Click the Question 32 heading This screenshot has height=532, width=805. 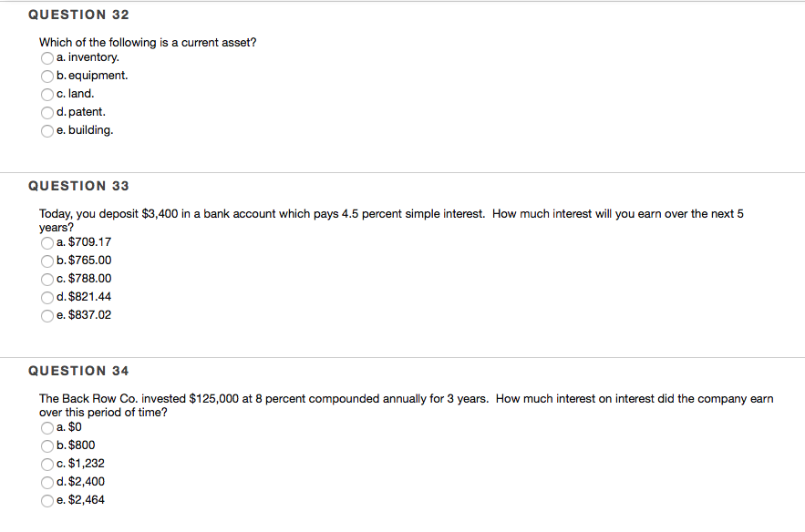[78, 15]
